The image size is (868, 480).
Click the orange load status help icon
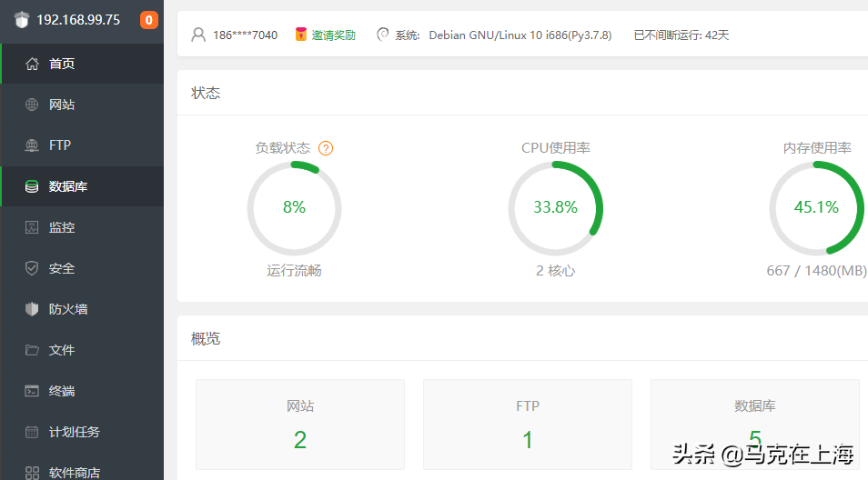point(326,148)
